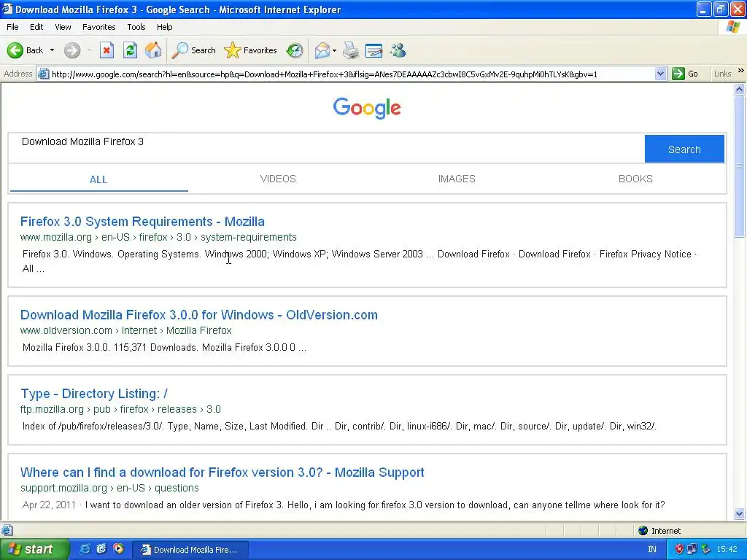Screen dimensions: 747x560
Task: Launch Internet Explorer from Quick Launch
Action: tap(85, 549)
